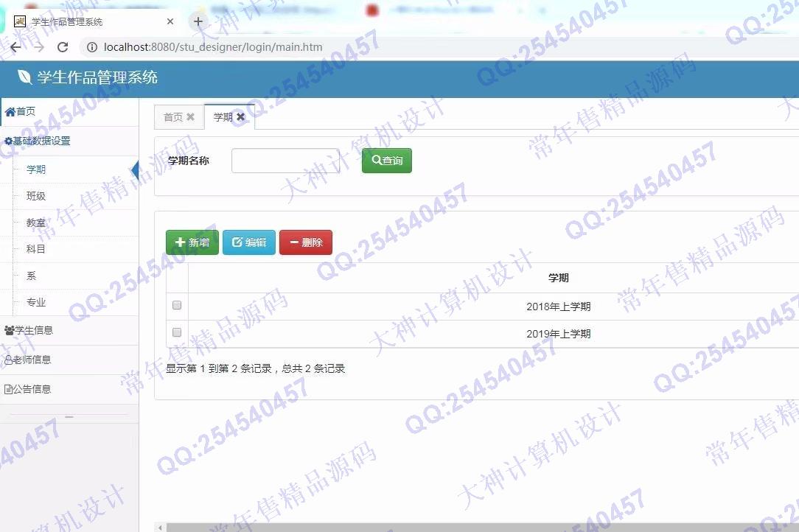Click the gear icon of 基础数据设置

[x=8, y=141]
